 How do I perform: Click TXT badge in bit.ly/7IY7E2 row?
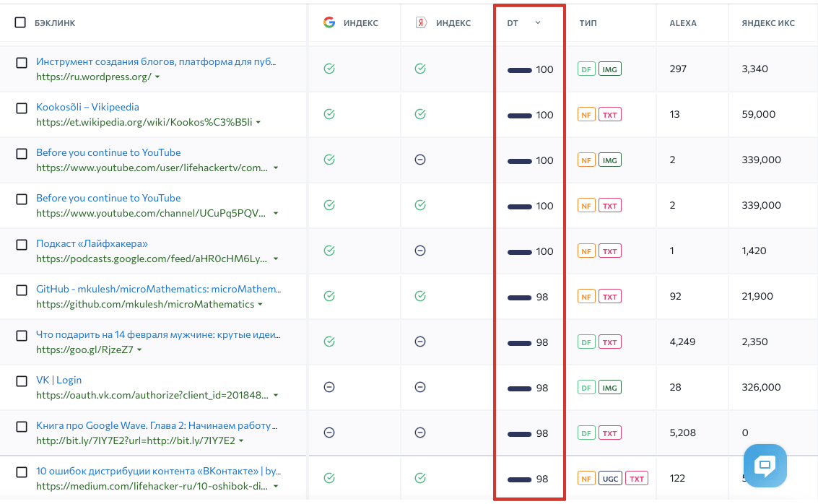[x=610, y=433]
